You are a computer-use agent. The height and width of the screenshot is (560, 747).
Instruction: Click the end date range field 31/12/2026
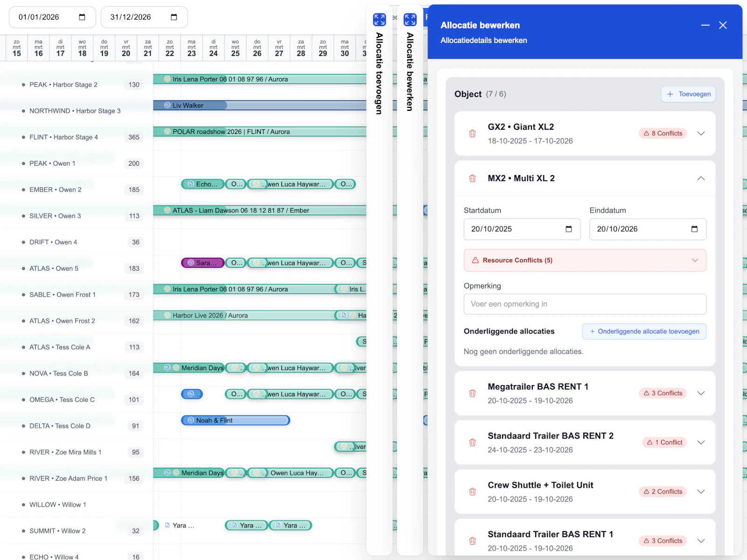click(144, 17)
